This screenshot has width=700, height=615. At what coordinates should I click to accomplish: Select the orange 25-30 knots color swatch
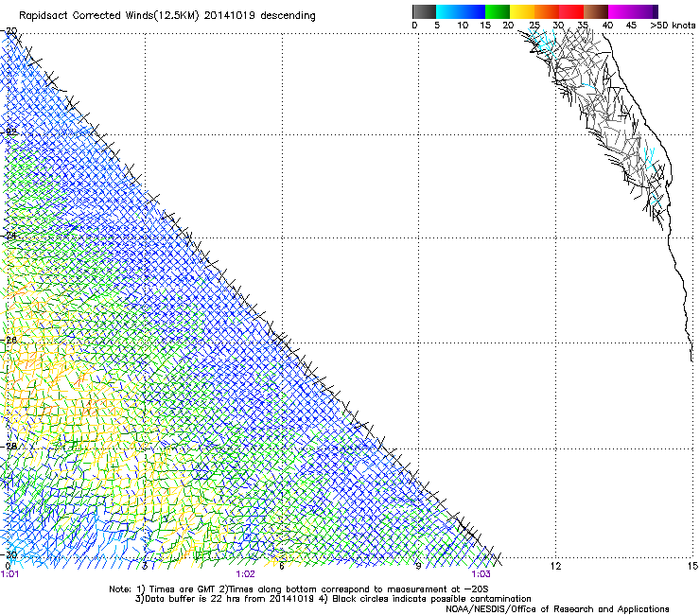tap(547, 11)
